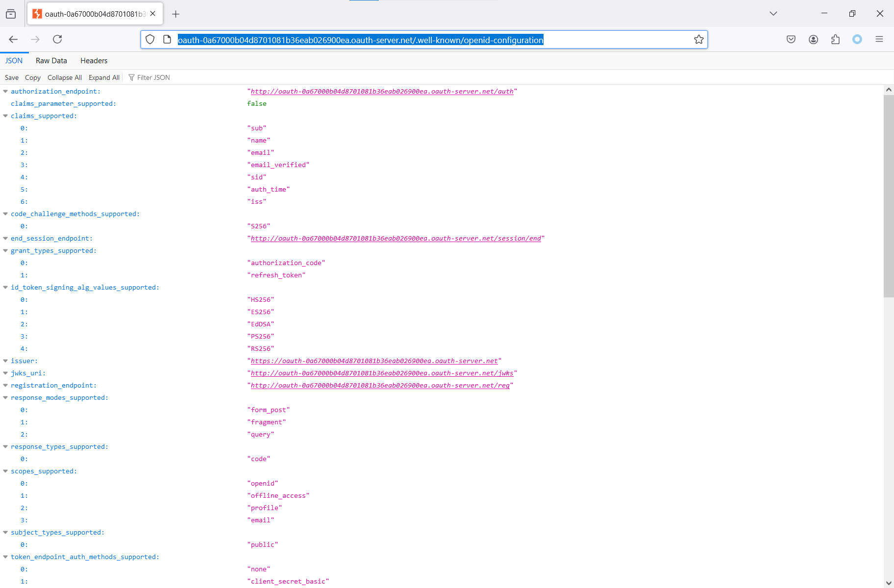Open the list all tabs dropdown
The image size is (894, 588).
tap(773, 14)
